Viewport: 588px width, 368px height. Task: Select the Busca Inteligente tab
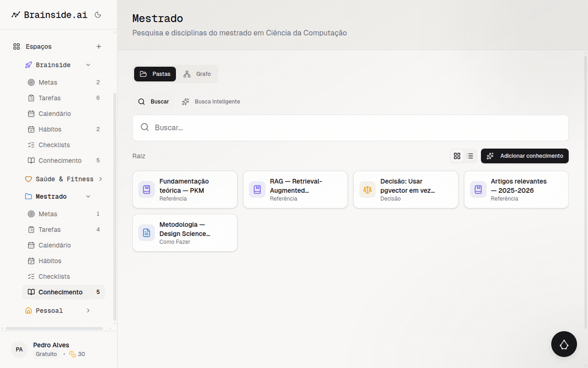(211, 102)
